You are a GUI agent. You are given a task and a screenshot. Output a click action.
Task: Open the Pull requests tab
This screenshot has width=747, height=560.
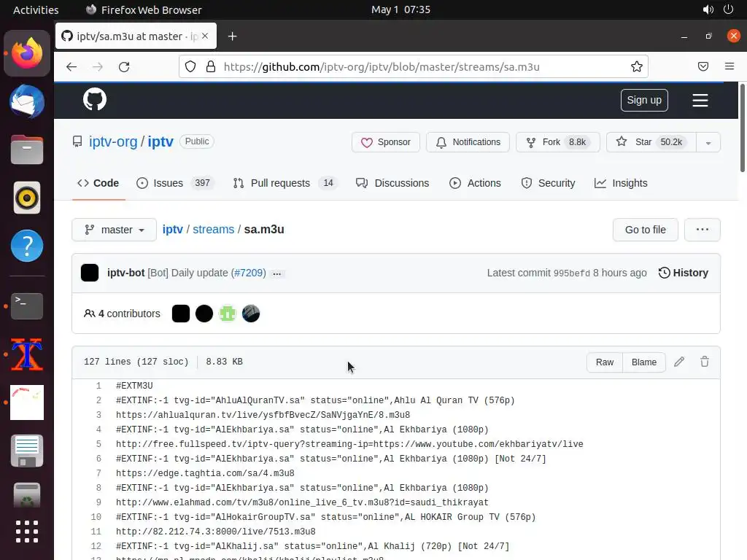point(285,183)
